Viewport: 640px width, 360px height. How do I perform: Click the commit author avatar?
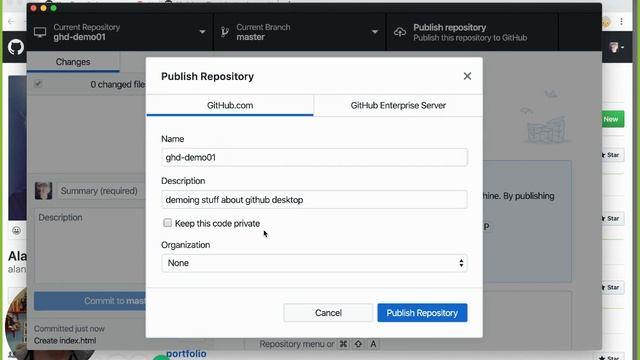pos(43,191)
